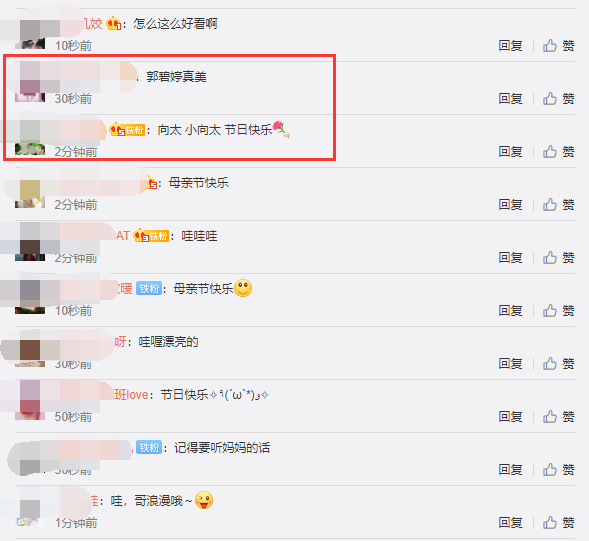The height and width of the screenshot is (541, 589).
Task: Click the orange 铁粉 crown badge beside '哇哇哇'
Action: pos(151,236)
